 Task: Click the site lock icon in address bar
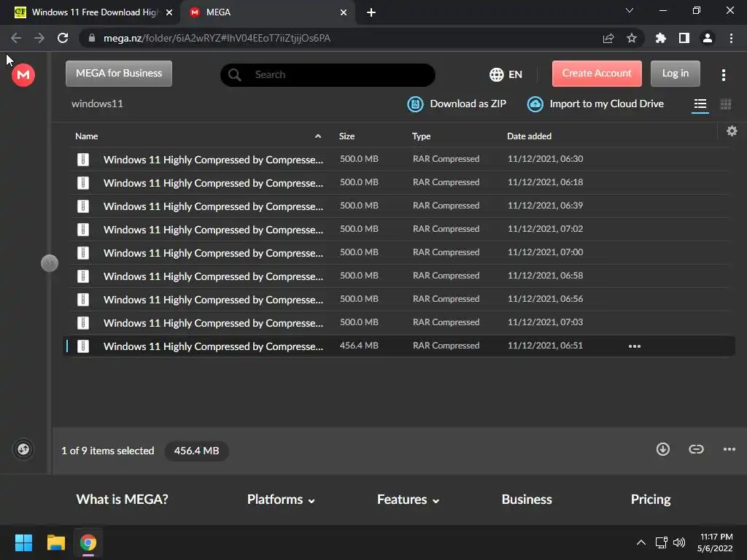[92, 38]
